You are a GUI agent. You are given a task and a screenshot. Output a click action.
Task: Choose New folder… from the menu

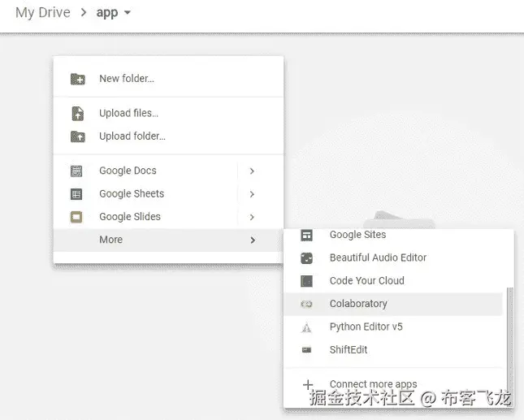[168, 79]
